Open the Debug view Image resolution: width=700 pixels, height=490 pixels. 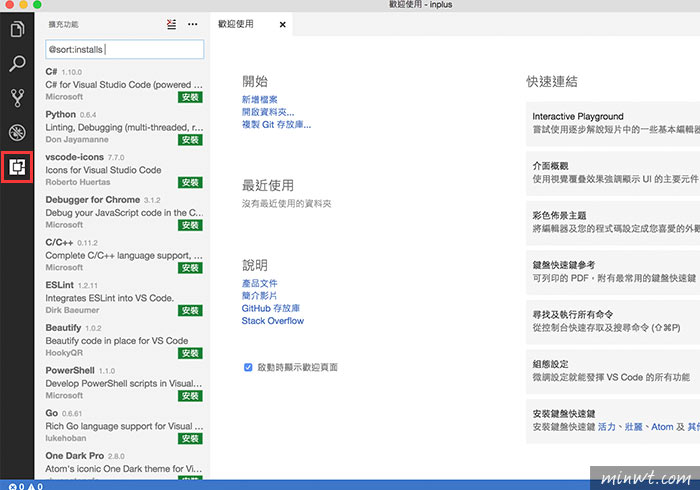pyautogui.click(x=17, y=133)
